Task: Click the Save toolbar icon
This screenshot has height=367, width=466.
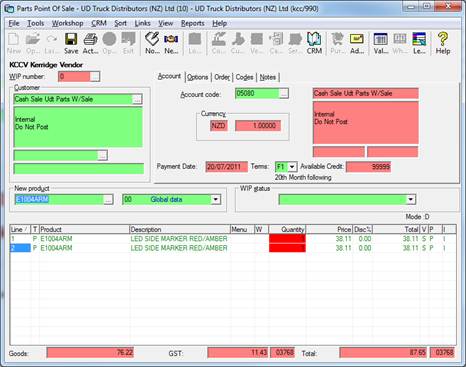Action: (x=71, y=43)
